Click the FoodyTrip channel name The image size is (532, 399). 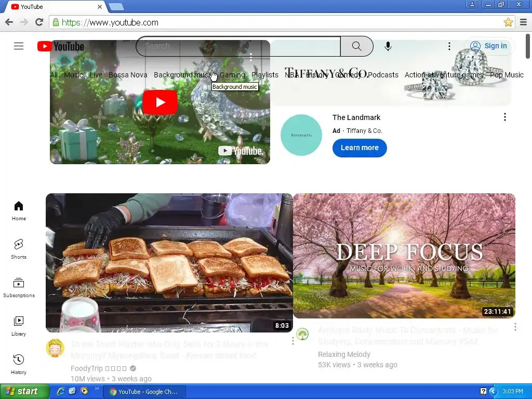[98, 368]
